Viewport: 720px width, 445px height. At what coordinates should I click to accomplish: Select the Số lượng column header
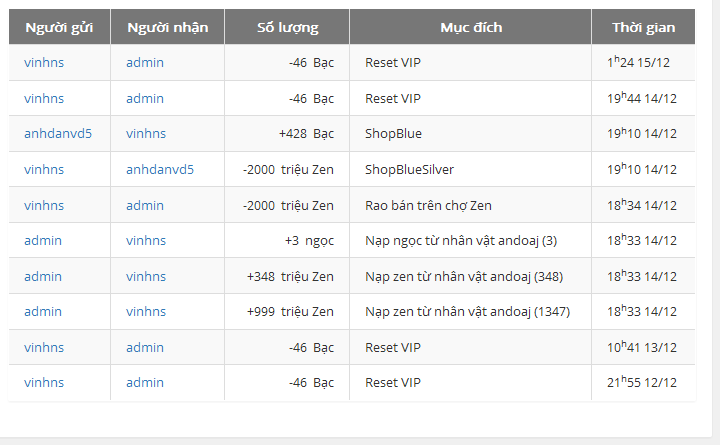pyautogui.click(x=287, y=28)
